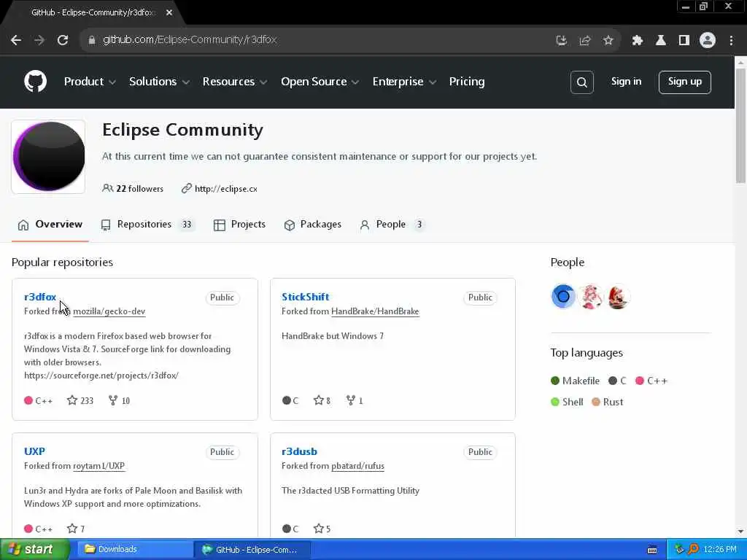Click the GitHub taskbar window button
The height and width of the screenshot is (560, 747).
coord(252,550)
